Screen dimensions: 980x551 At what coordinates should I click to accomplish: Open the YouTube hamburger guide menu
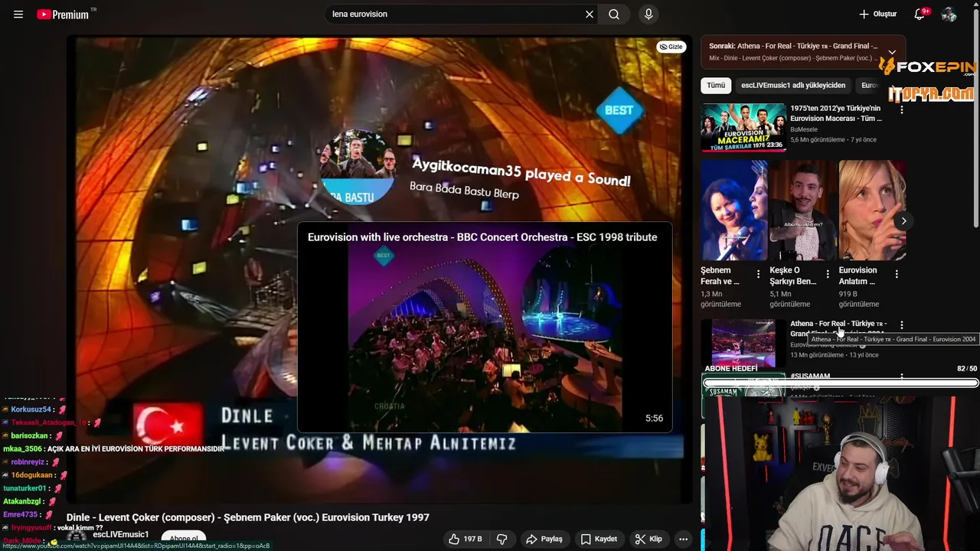coord(18,15)
